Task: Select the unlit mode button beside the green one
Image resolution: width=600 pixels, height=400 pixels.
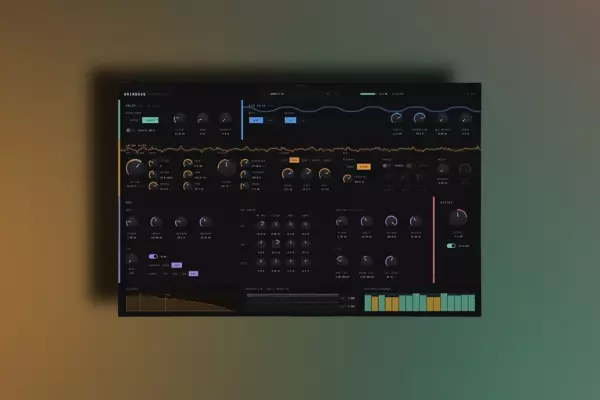Action: 134,120
